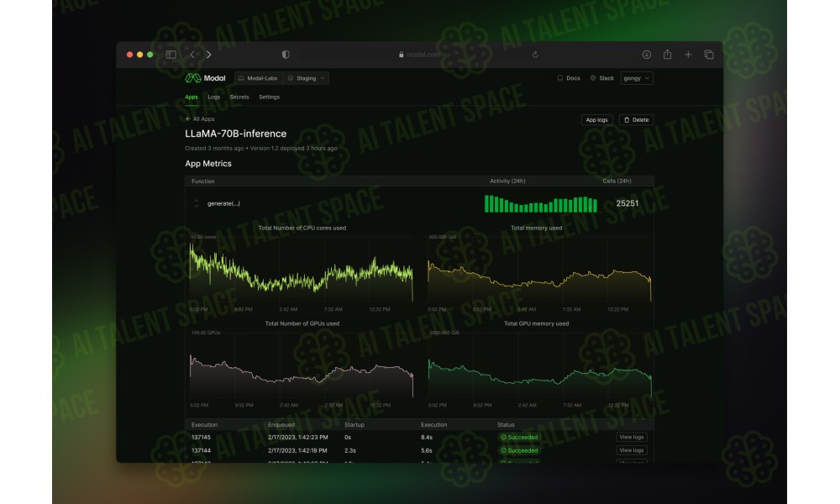The image size is (840, 504).
Task: Switch to the Settings tab
Action: click(269, 97)
